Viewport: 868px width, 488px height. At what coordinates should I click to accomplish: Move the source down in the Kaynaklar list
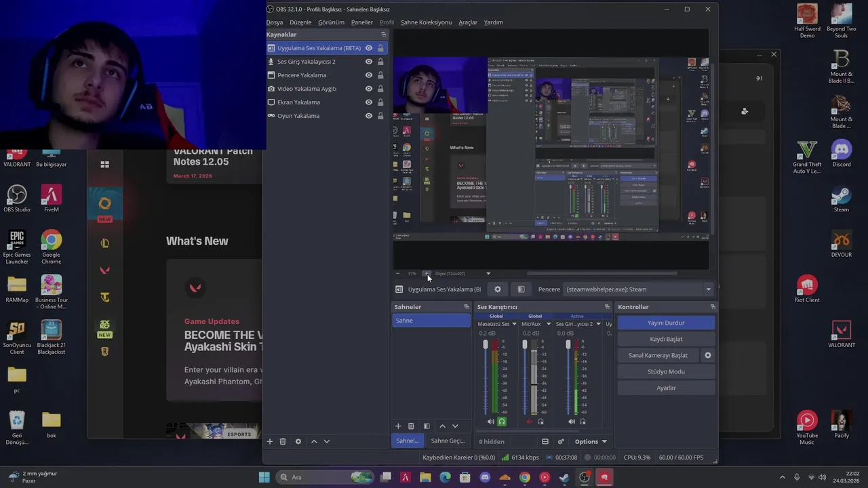coord(326,441)
